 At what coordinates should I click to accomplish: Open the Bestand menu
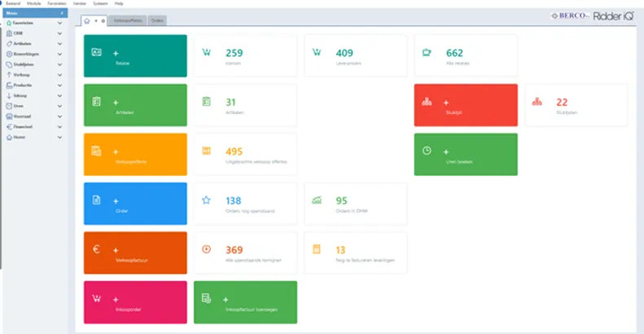click(x=13, y=3)
